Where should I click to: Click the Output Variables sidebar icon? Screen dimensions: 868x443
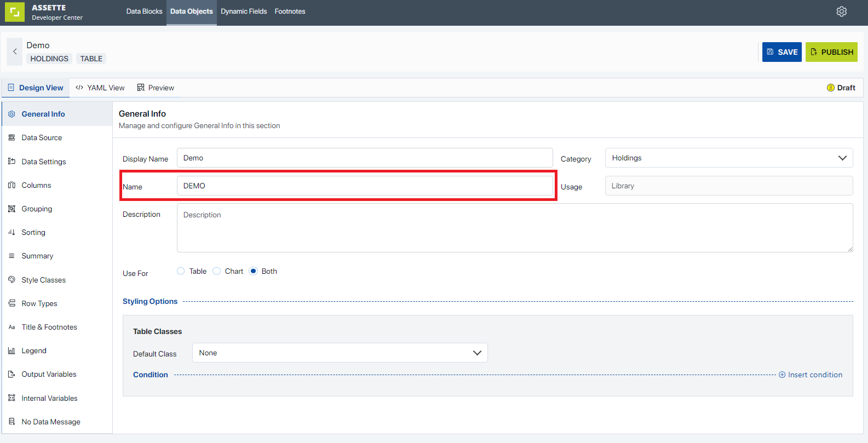click(x=12, y=374)
